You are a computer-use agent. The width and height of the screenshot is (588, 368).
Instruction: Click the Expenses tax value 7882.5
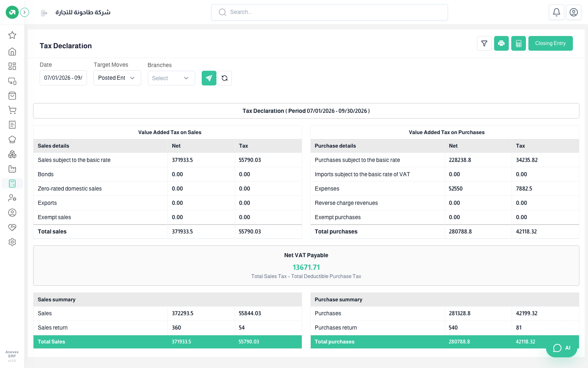(524, 188)
